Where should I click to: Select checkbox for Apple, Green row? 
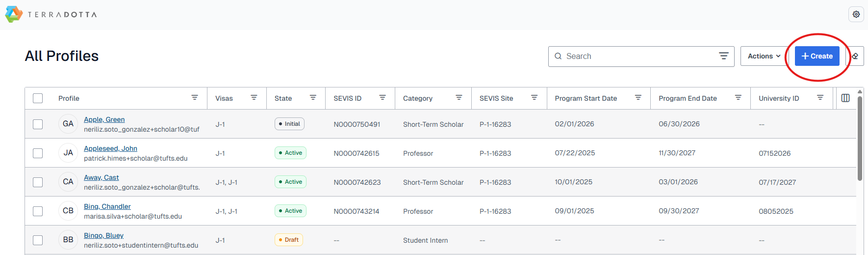(x=38, y=124)
